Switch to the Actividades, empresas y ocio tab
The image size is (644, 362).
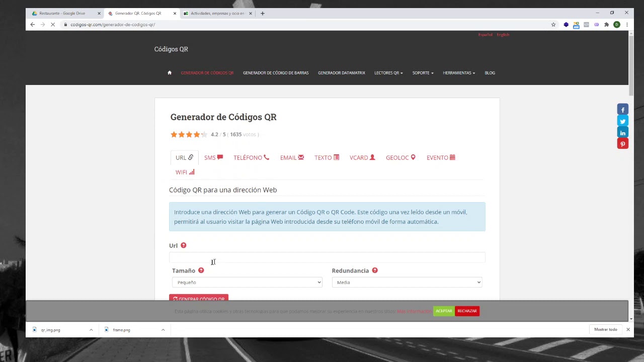tap(217, 14)
